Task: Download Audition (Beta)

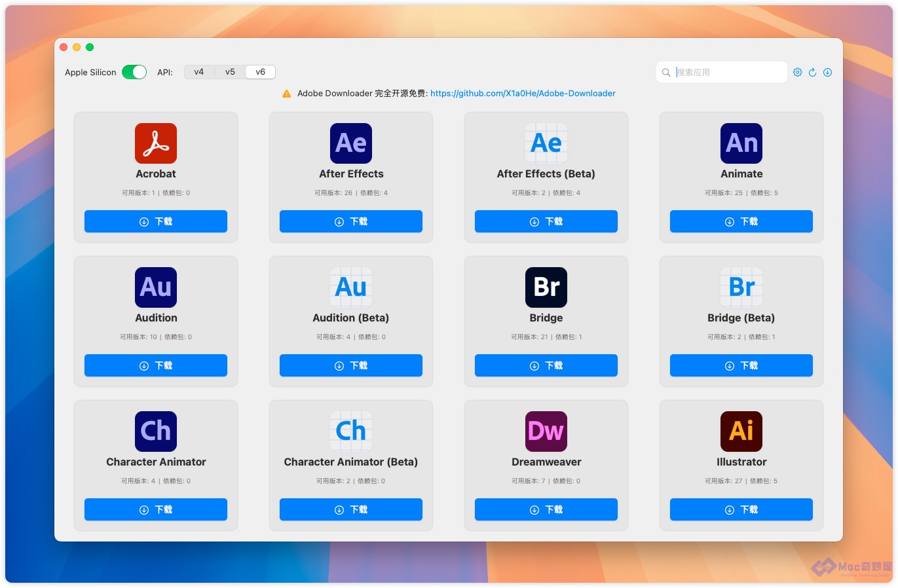Action: coord(351,365)
